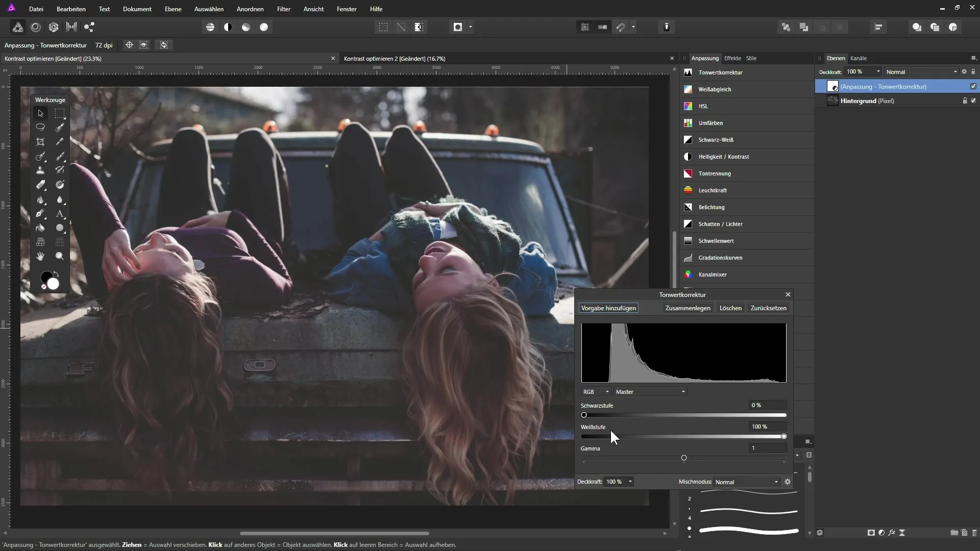The height and width of the screenshot is (551, 980).
Task: Open the layer blend mode Normal dropdown
Action: (922, 72)
